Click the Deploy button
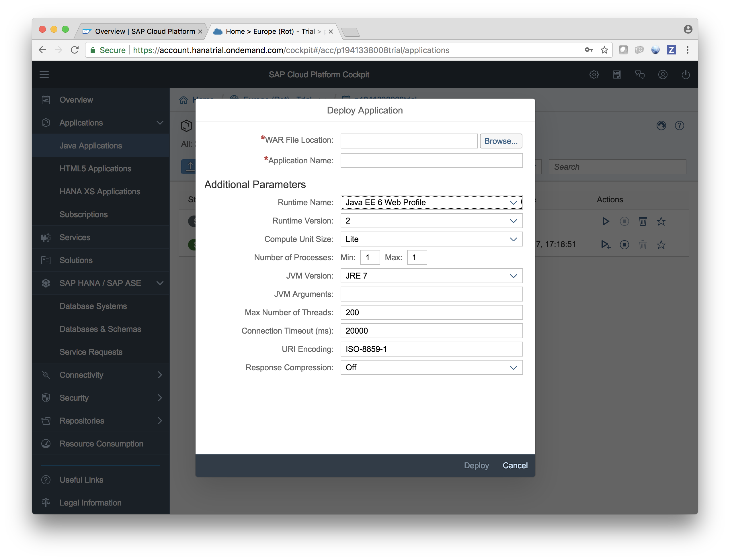This screenshot has height=560, width=730. click(476, 465)
